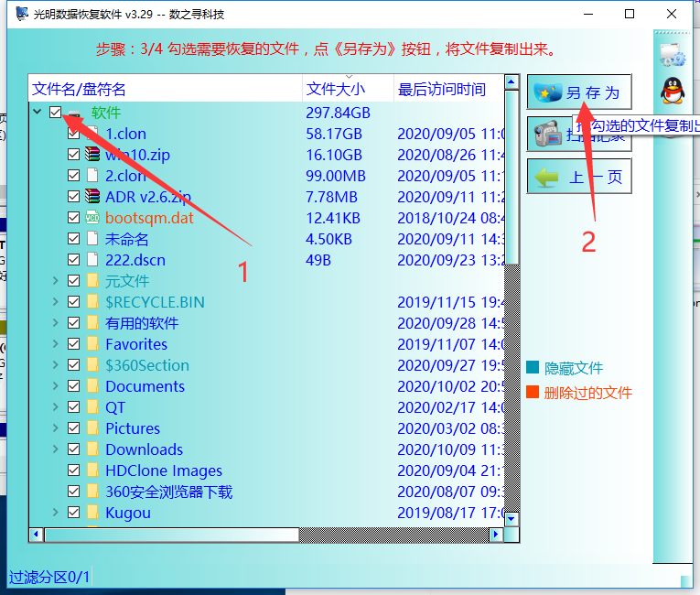This screenshot has height=595, width=700.
Task: Click the folder icon of Downloads
Action: [x=92, y=449]
